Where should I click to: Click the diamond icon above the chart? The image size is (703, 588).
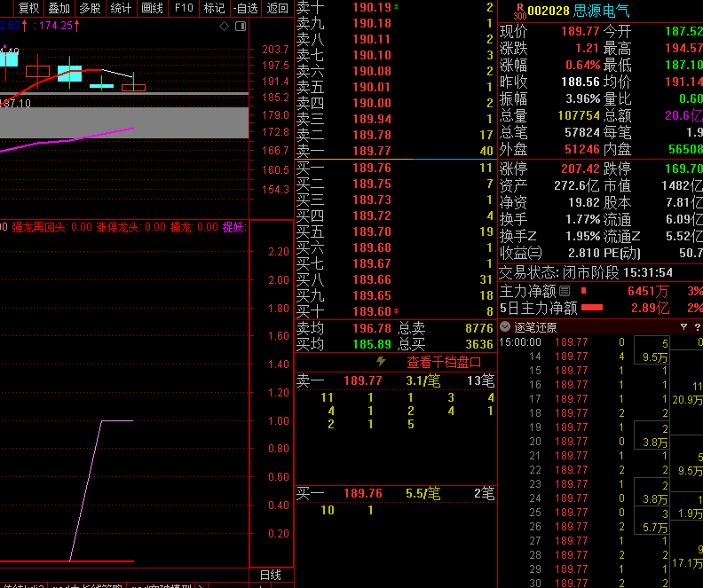pyautogui.click(x=224, y=26)
